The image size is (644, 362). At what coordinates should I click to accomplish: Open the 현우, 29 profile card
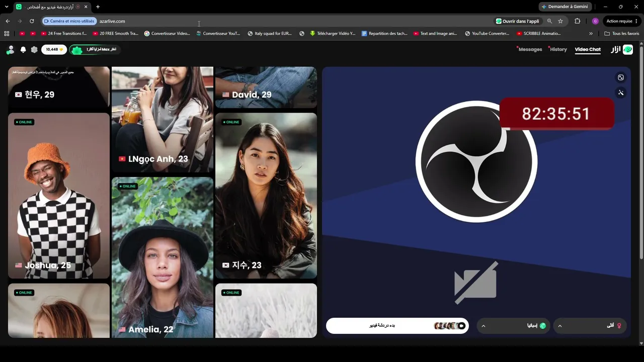(x=59, y=87)
